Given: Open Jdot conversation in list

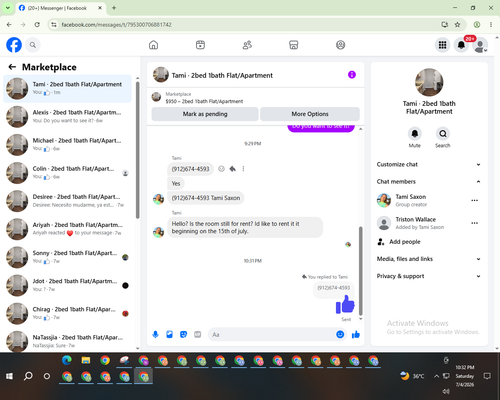Looking at the screenshot, I should (x=67, y=285).
